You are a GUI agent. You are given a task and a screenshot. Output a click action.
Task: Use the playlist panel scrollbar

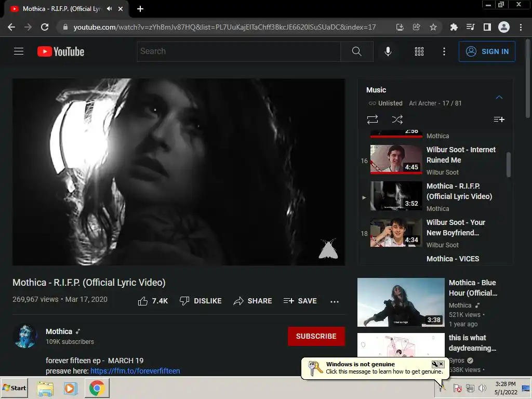508,165
